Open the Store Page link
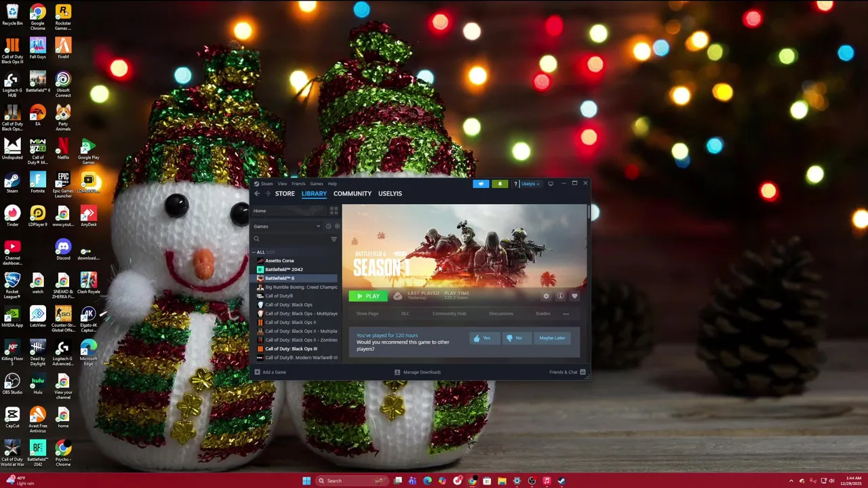This screenshot has width=868, height=488. tap(368, 314)
